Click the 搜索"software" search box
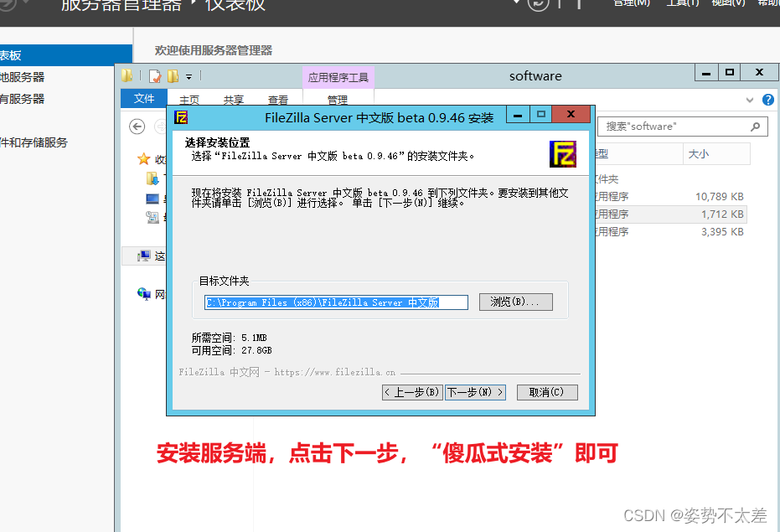780x532 pixels. click(x=683, y=127)
